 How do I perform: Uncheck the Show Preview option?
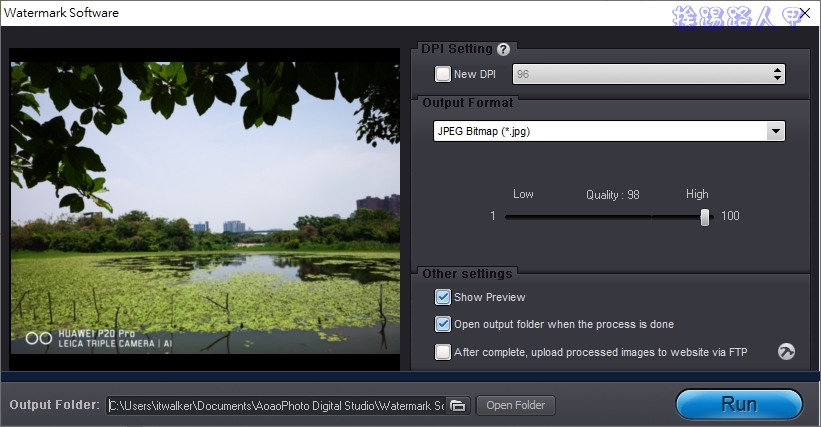coord(443,297)
